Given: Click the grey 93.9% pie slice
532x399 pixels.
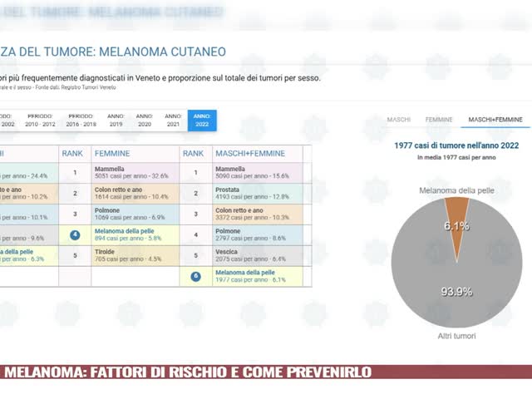Looking at the screenshot, I should (456, 292).
